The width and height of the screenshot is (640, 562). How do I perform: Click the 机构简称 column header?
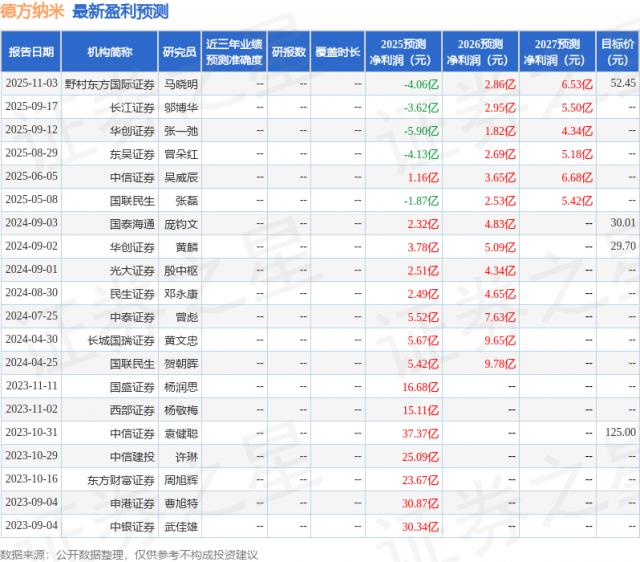click(x=109, y=51)
